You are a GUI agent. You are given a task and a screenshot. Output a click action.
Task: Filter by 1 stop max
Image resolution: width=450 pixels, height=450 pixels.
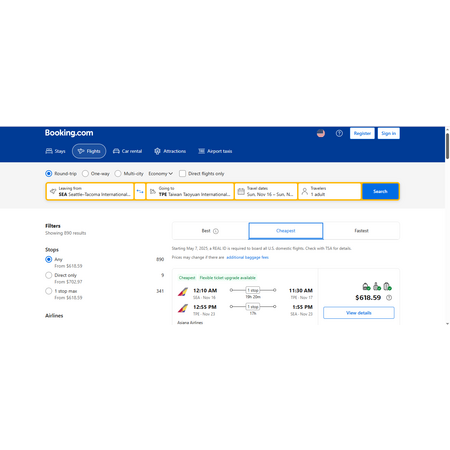coord(49,291)
